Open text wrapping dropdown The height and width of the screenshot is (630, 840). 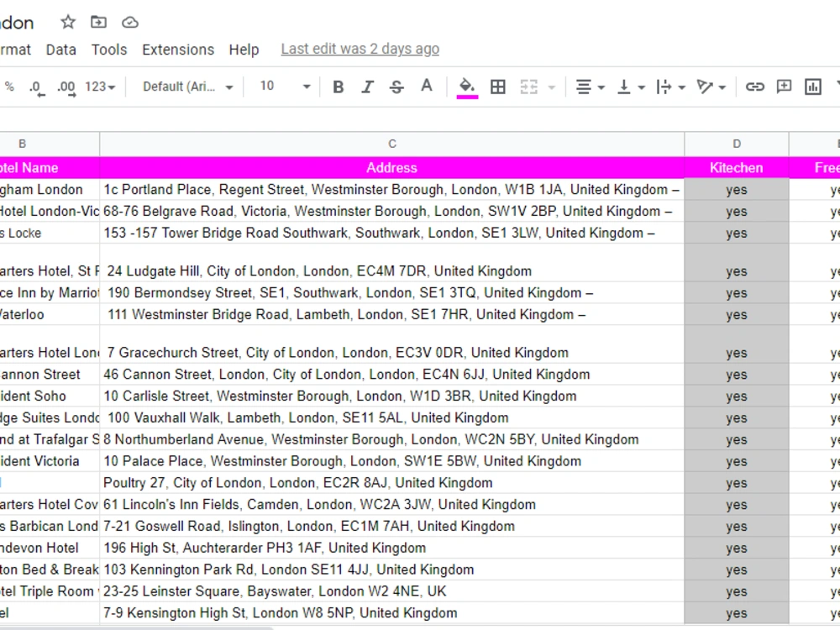point(670,87)
